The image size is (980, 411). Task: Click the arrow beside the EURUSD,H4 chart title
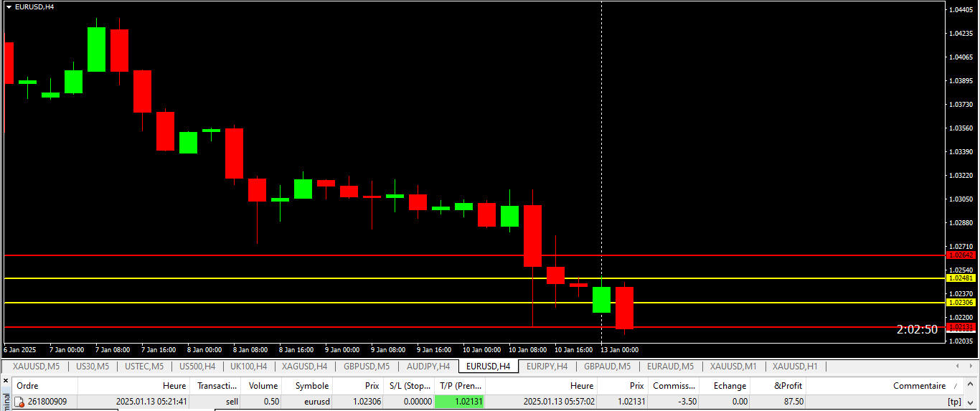(x=9, y=6)
